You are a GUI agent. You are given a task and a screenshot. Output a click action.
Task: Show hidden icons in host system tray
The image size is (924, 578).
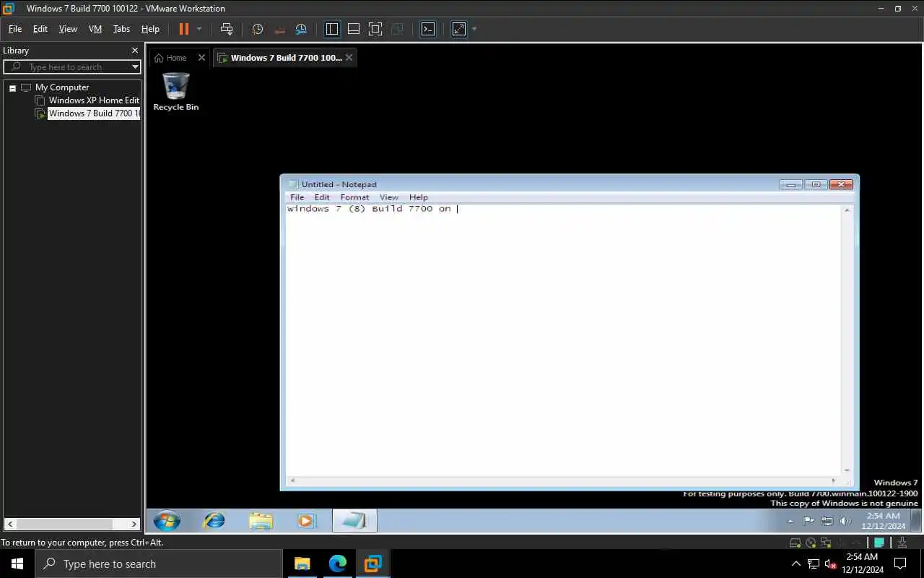point(796,564)
